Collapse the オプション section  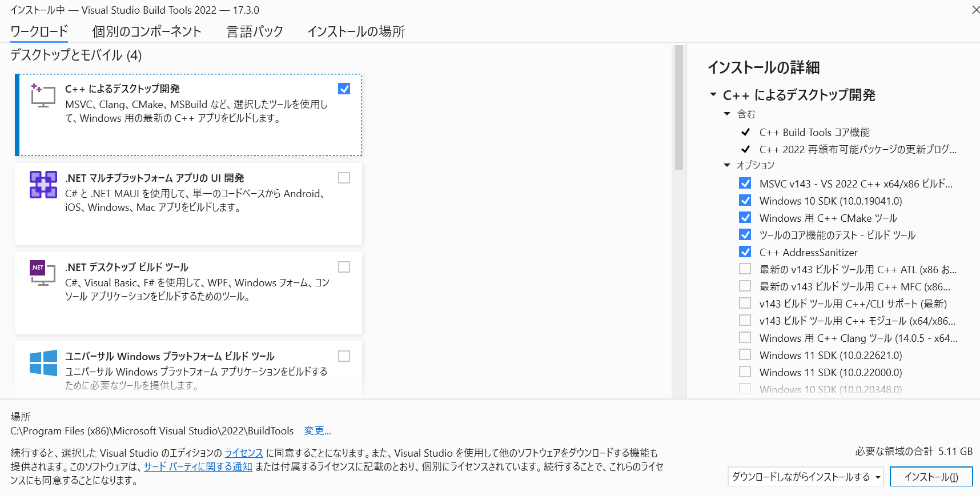727,165
